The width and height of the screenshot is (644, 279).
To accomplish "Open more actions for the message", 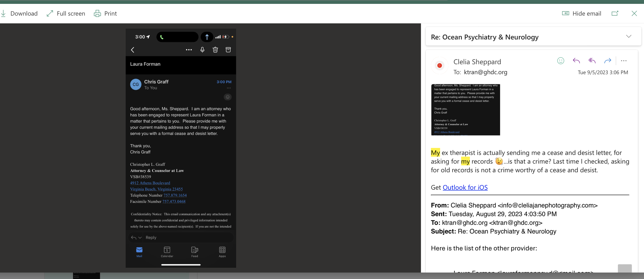I will pos(624,61).
